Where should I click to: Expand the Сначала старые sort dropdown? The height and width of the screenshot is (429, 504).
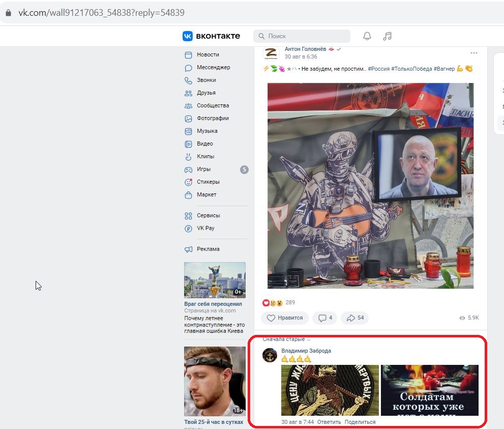(286, 339)
